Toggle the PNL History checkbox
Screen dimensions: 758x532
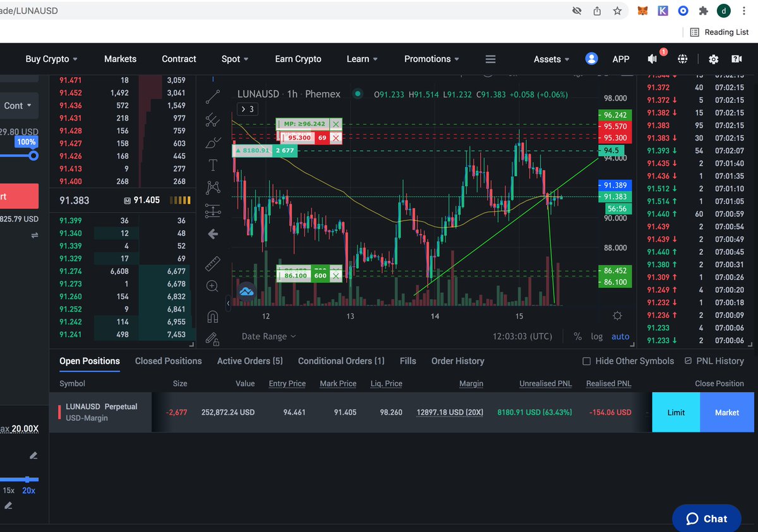click(688, 361)
